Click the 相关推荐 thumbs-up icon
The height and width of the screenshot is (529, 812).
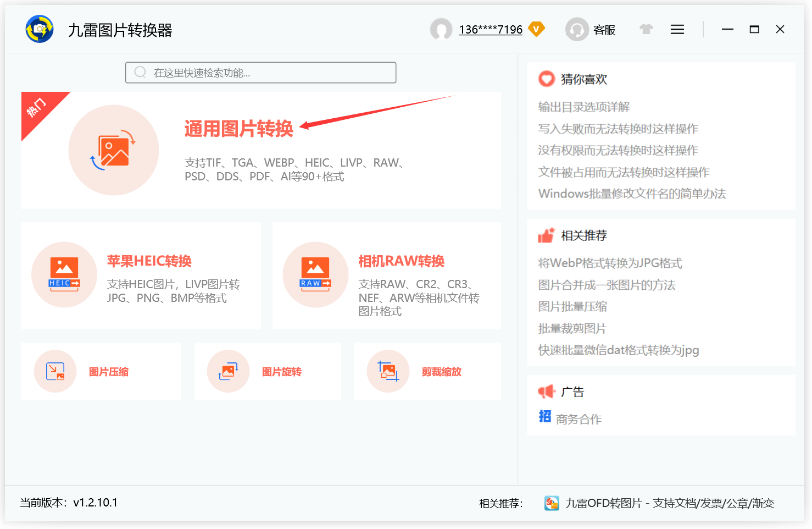click(547, 235)
